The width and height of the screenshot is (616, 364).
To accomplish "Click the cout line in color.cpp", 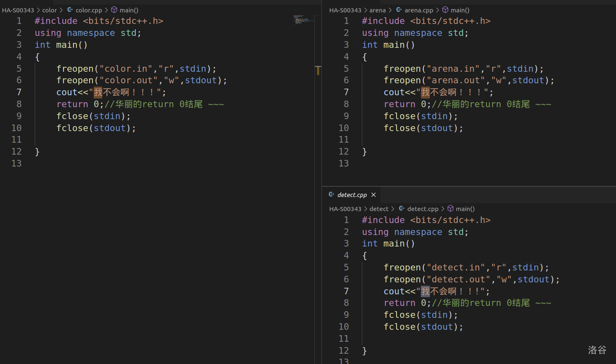I will [111, 92].
